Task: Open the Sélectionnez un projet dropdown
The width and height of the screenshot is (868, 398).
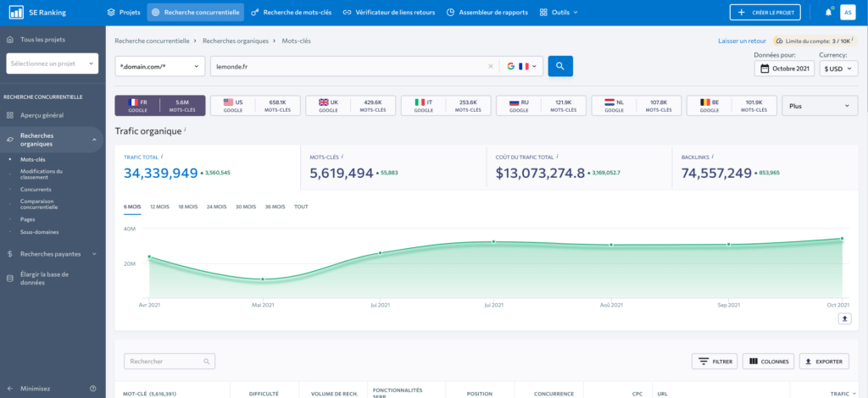Action: [x=52, y=64]
